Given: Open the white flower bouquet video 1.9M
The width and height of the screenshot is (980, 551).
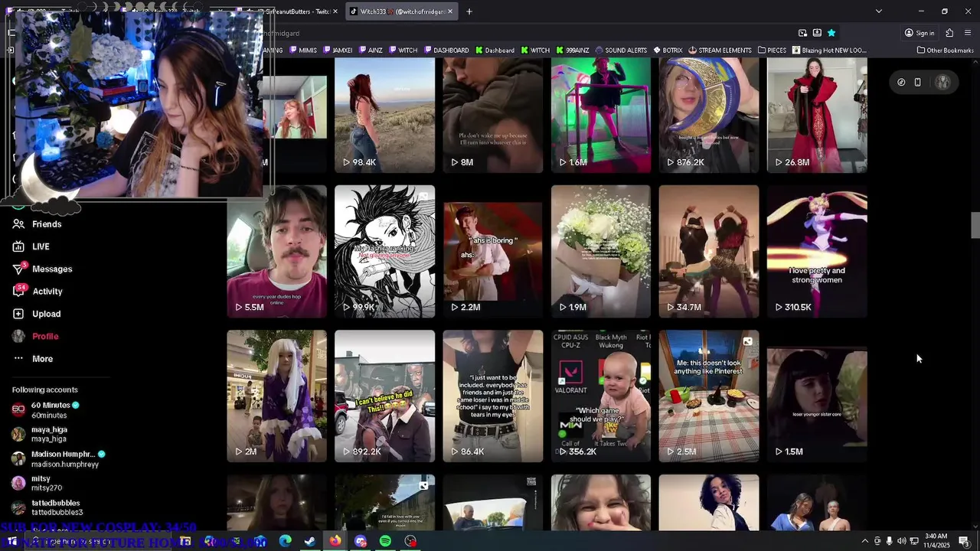Looking at the screenshot, I should [x=600, y=251].
